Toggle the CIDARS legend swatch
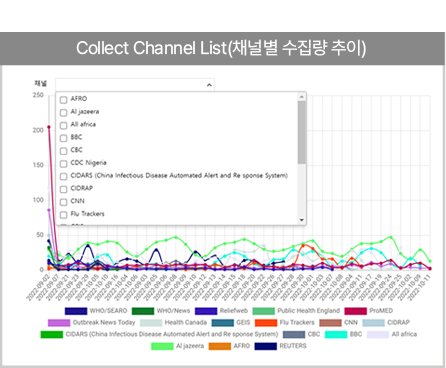 click(52, 334)
